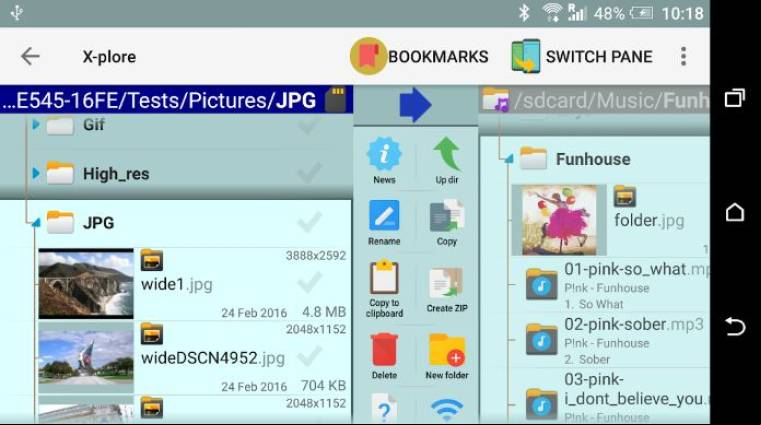This screenshot has width=761, height=425.
Task: Tap the X-plore title text
Action: pos(109,57)
